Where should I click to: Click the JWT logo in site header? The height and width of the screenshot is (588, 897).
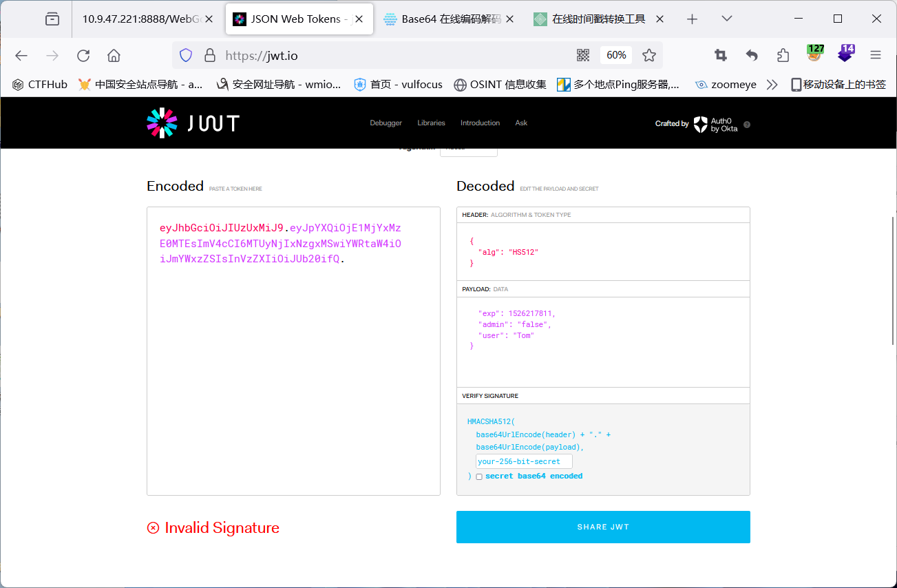tap(193, 123)
